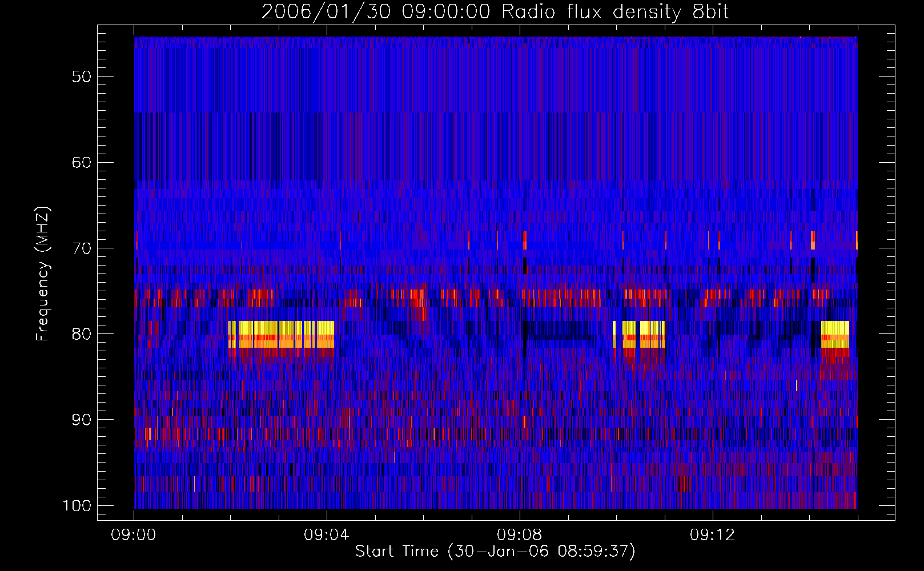Click the yellow burst after 09:14 at 80 MHz
The image size is (924, 571).
[x=835, y=335]
